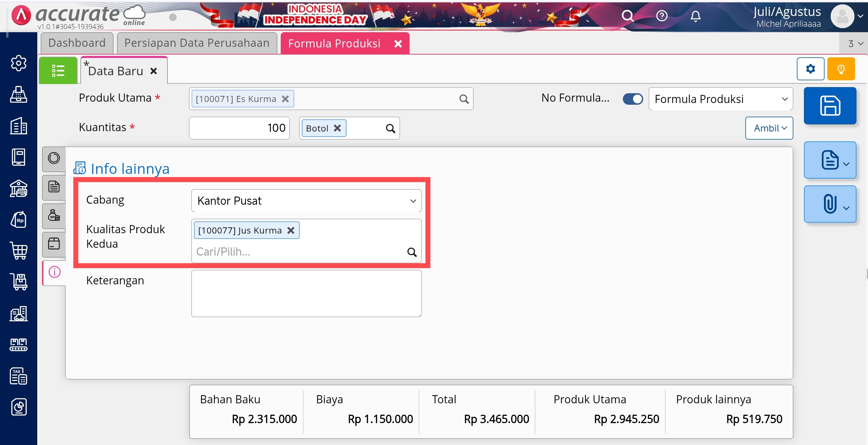The height and width of the screenshot is (445, 868).
Task: Expand the Ambil dropdown button
Action: point(769,128)
